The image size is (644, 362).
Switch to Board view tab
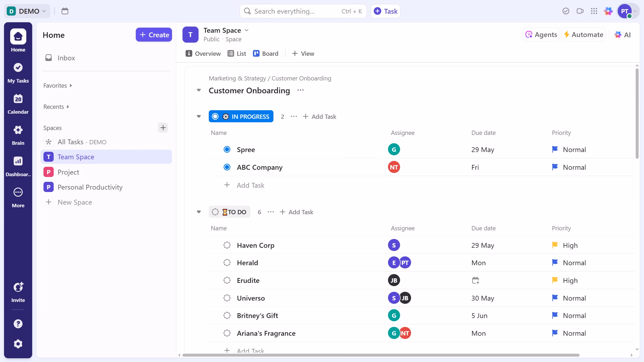[266, 54]
